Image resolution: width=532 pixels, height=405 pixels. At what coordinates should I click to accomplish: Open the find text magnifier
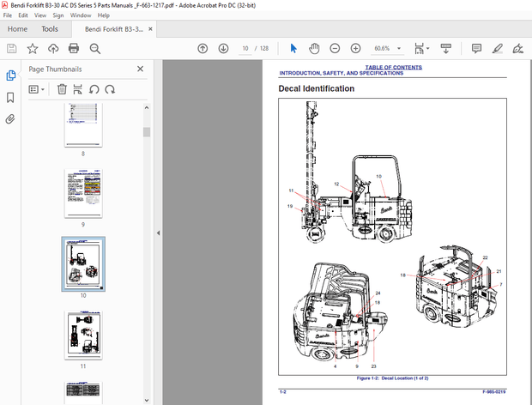95,49
